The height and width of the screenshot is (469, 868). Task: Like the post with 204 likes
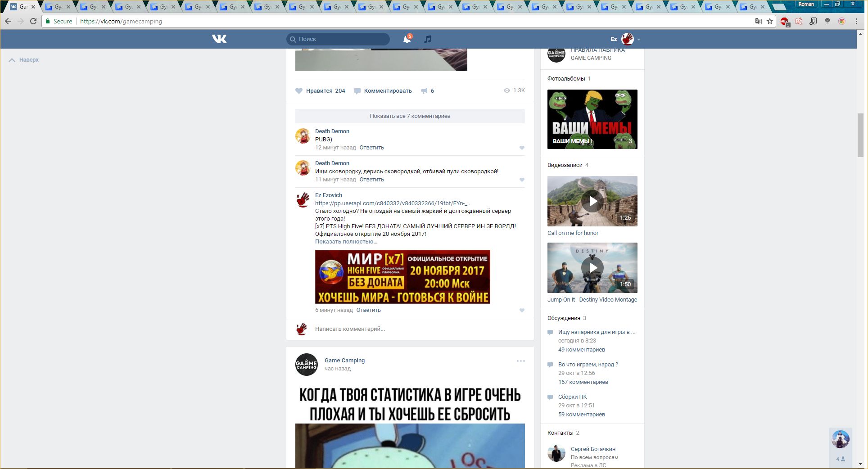(320, 91)
